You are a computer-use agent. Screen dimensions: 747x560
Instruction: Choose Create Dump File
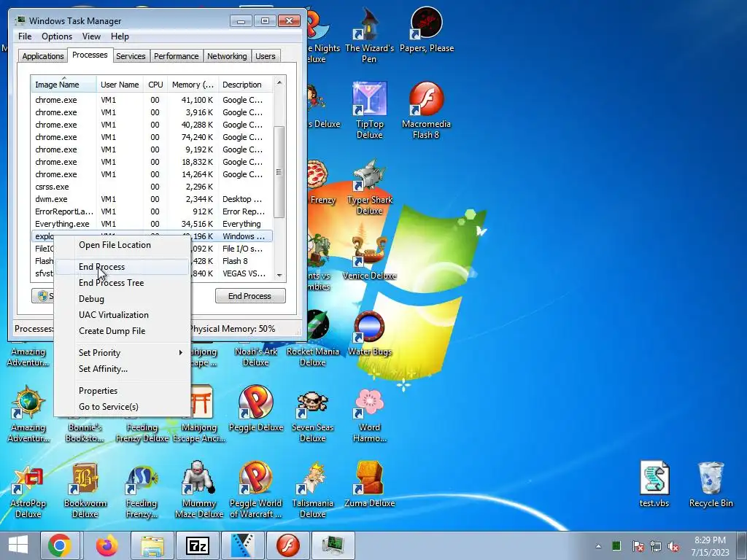(x=123, y=331)
